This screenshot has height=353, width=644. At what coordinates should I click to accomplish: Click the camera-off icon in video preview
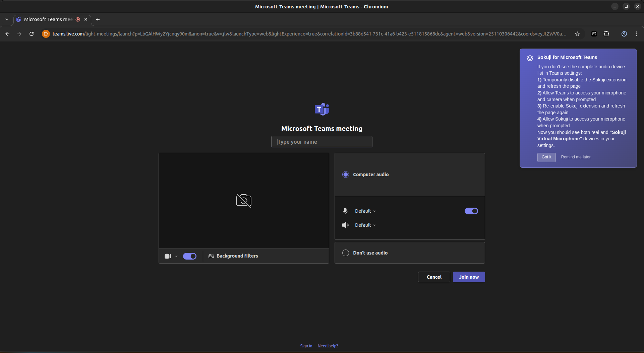click(244, 201)
